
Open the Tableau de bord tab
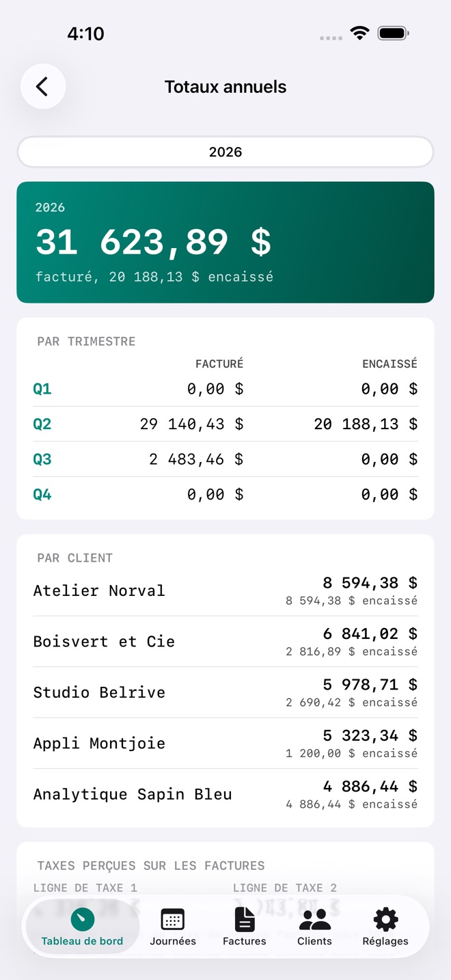[82, 927]
